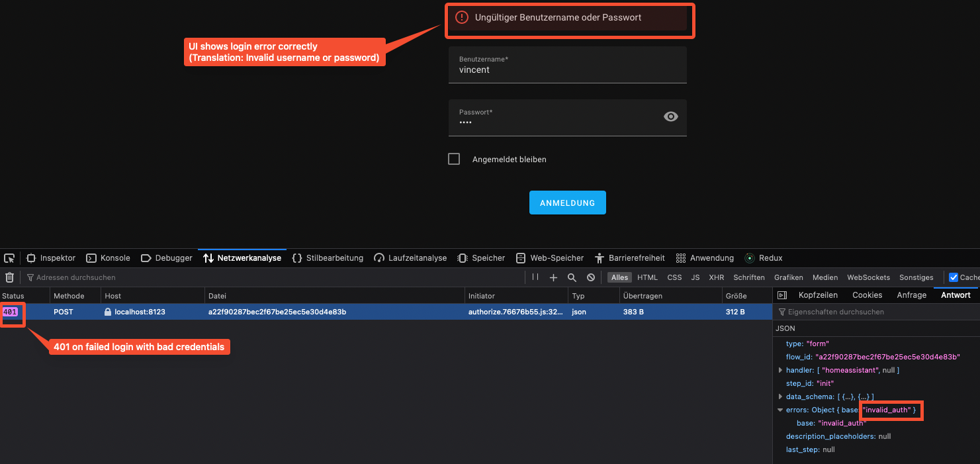Select the Netzwerkanalyse tab
The height and width of the screenshot is (464, 980).
(x=242, y=258)
